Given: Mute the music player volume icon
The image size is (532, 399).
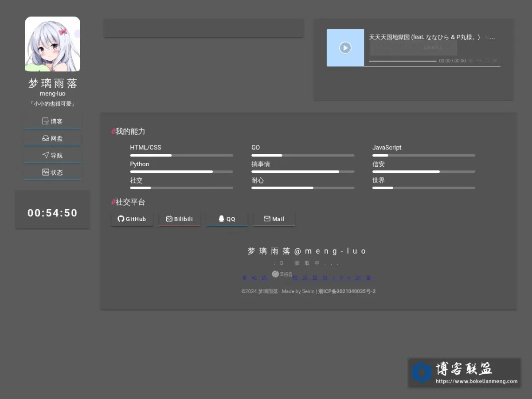Looking at the screenshot, I should [x=471, y=61].
